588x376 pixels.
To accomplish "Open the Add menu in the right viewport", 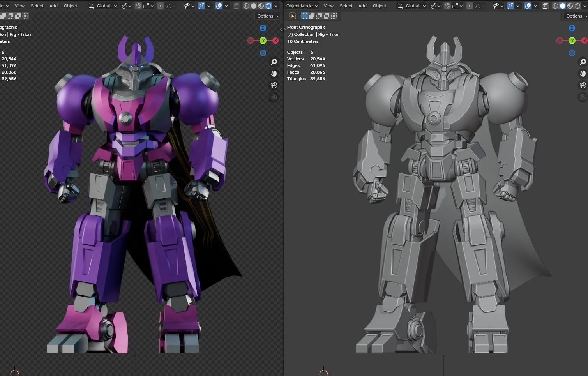I will pos(362,6).
